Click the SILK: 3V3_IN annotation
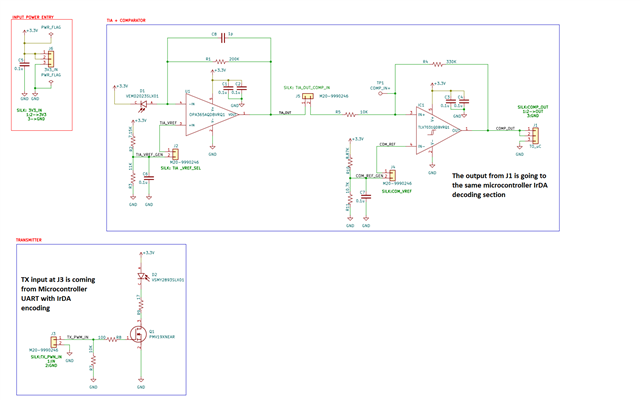 (31, 115)
